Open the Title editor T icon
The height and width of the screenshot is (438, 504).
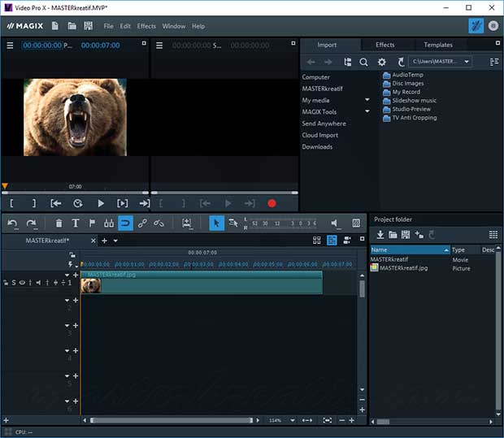coord(76,223)
